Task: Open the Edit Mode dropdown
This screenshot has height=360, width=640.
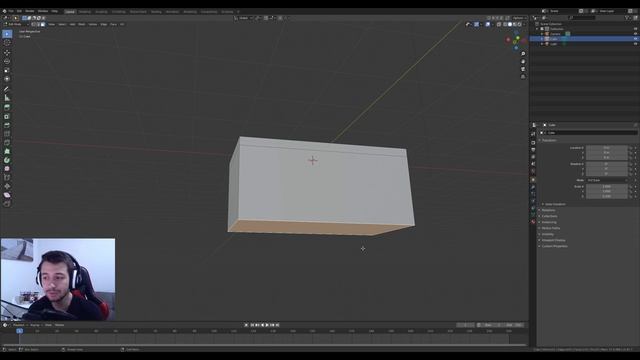Action: 16,24
